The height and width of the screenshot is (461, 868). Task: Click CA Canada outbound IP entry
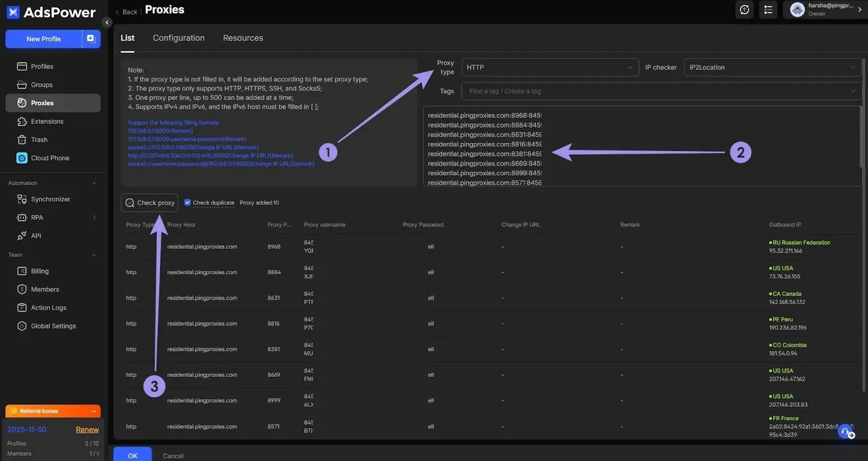click(787, 298)
